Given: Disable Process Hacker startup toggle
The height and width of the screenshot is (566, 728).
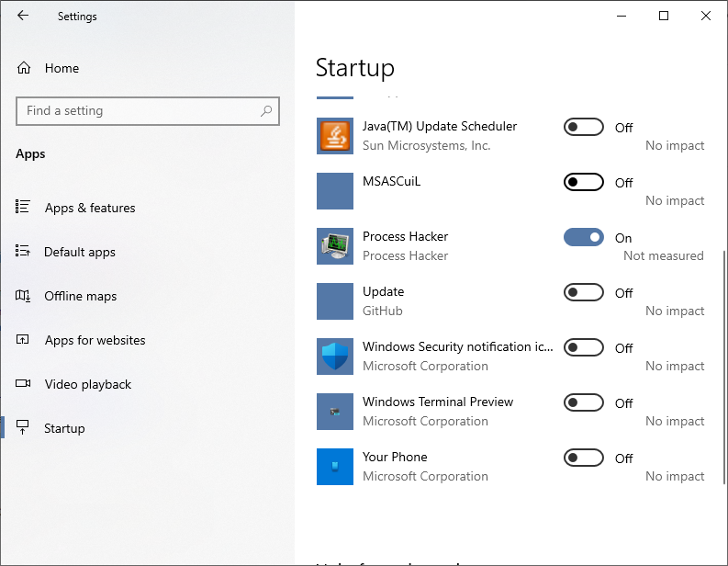Looking at the screenshot, I should [584, 237].
